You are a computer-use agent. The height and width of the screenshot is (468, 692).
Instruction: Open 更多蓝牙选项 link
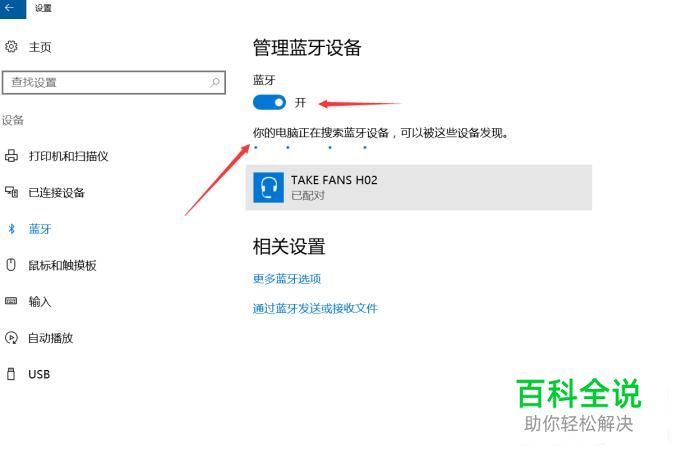pos(287,279)
